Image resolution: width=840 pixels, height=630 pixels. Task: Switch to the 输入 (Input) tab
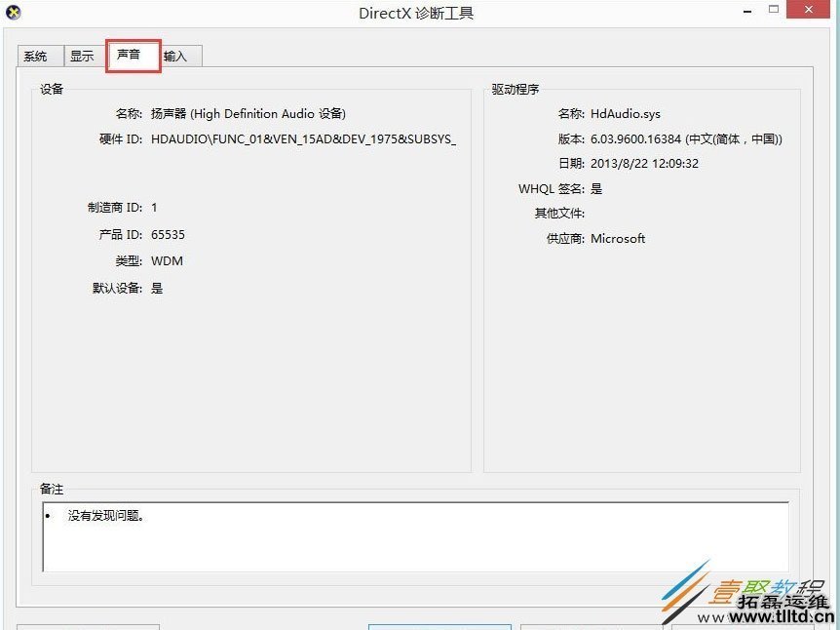tap(176, 57)
